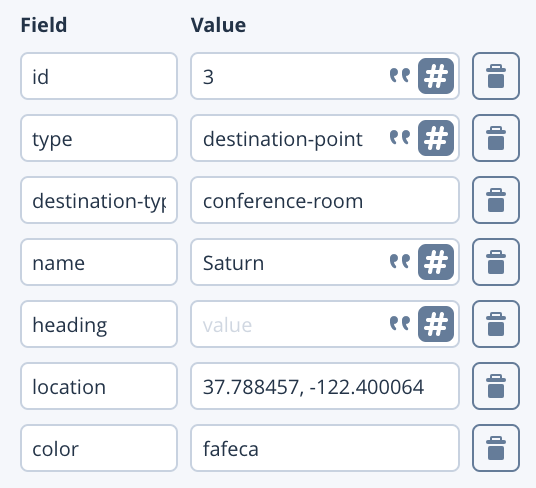Switch heading value to quote string type
The width and height of the screenshot is (536, 488).
(x=400, y=324)
